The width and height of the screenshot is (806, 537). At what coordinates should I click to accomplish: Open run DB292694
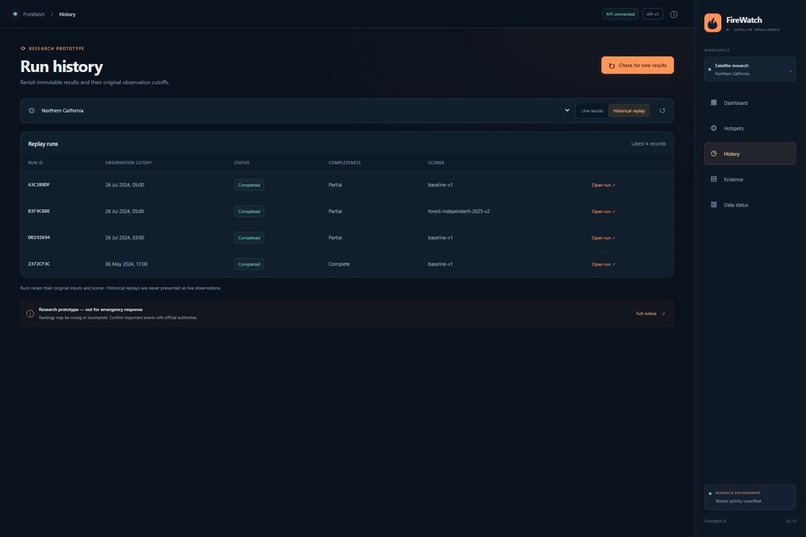603,238
